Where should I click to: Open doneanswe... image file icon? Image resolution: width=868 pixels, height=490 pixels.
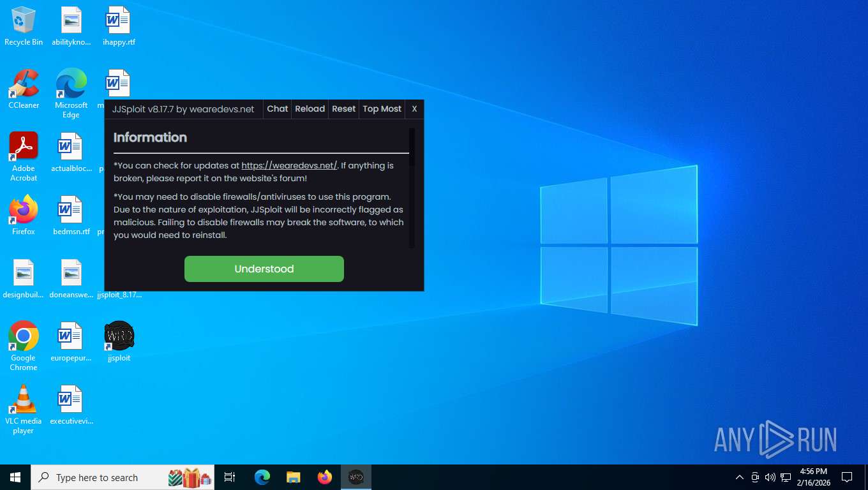[x=71, y=279]
